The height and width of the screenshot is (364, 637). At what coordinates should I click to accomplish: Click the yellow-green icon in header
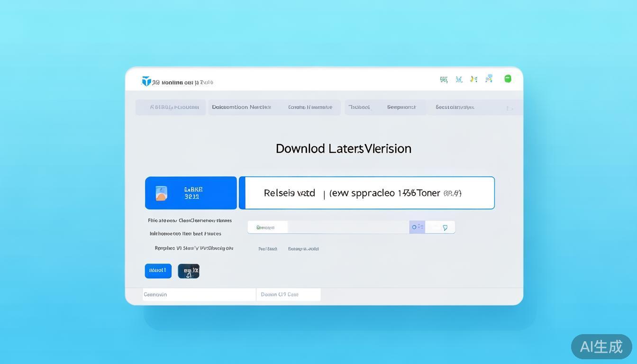click(x=473, y=79)
